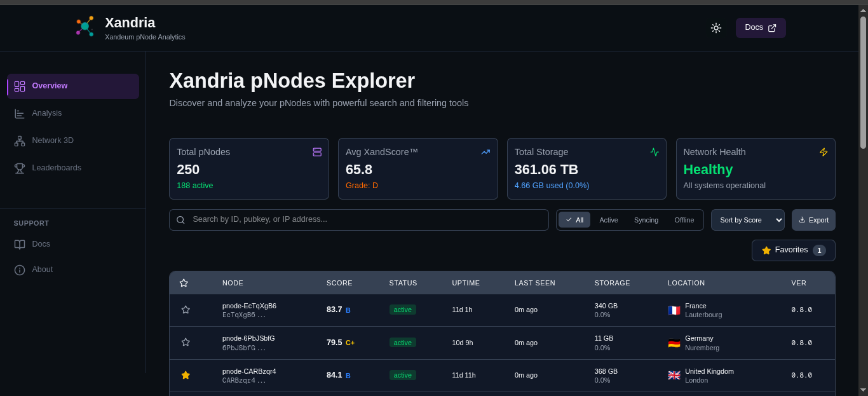Open Docs under Support in sidebar
Screen dimensions: 868x396
click(x=73, y=244)
